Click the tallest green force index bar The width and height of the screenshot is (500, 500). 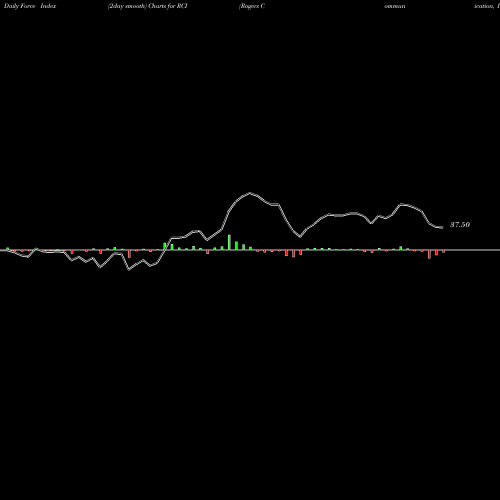click(x=229, y=242)
